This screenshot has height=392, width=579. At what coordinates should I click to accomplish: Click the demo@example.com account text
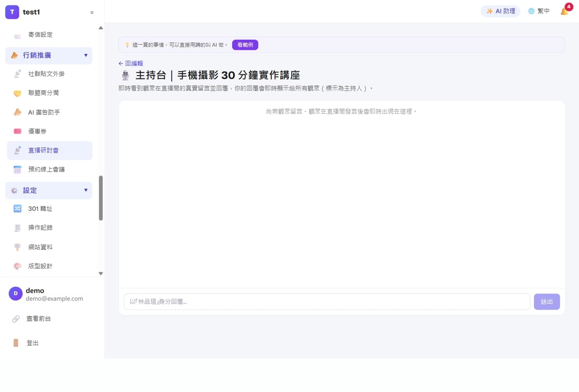[54, 299]
